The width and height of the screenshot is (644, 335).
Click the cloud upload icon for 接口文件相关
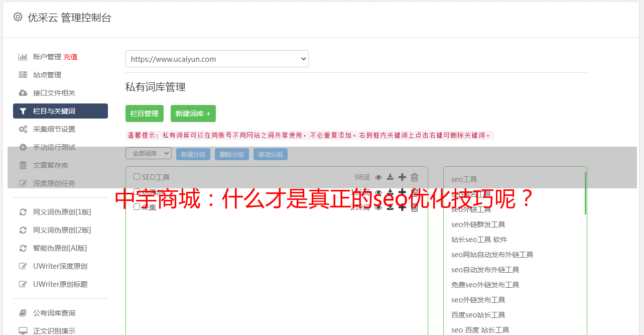(x=23, y=93)
